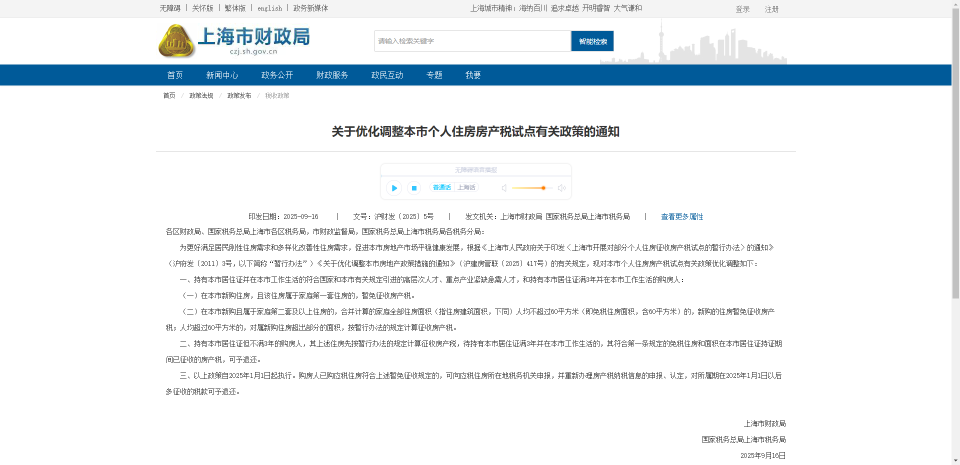Open the 财政服务 navigation item

(332, 75)
